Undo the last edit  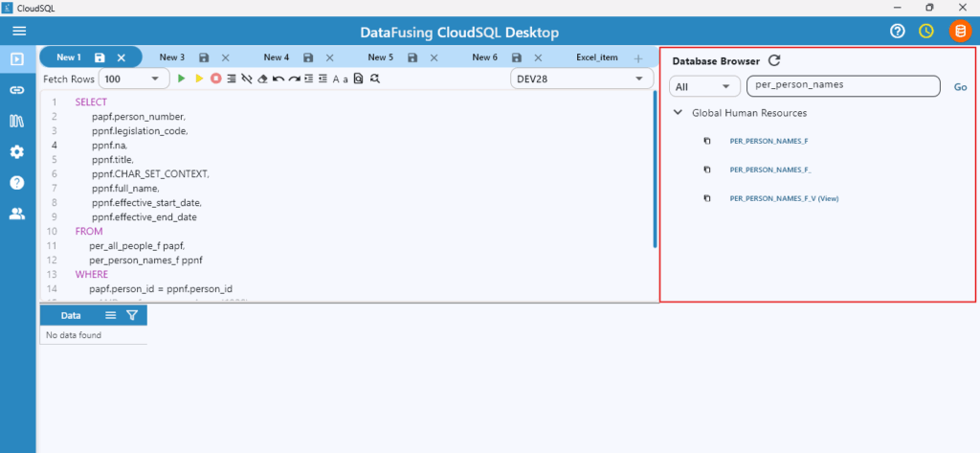[x=278, y=79]
